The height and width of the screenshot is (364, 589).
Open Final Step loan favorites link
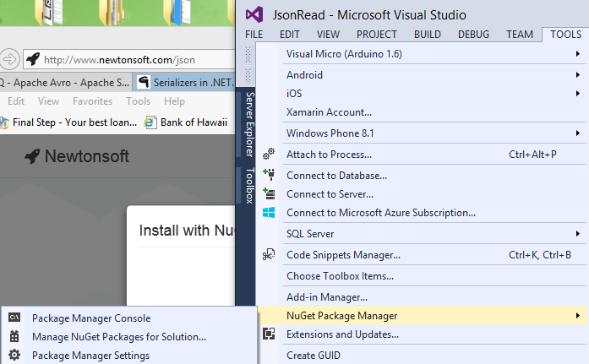(68, 122)
